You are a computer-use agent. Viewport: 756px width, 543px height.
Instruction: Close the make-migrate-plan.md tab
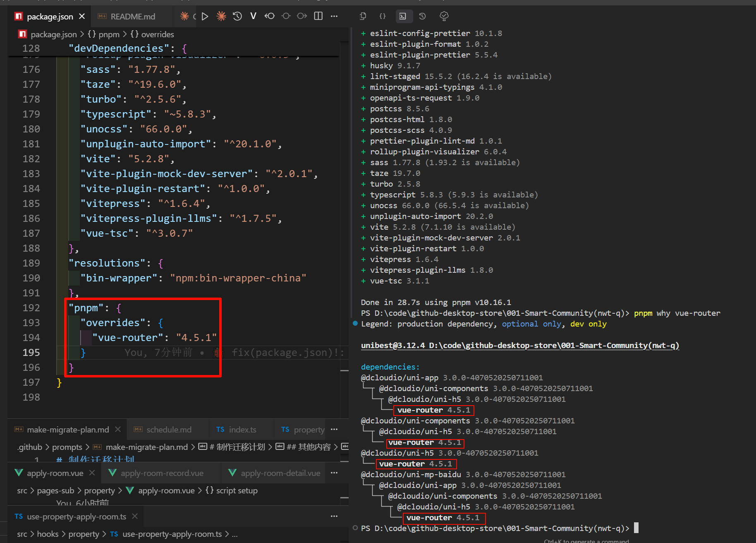[118, 429]
